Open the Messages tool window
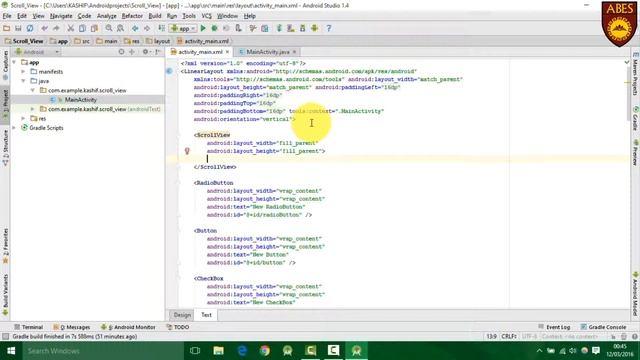Image resolution: width=640 pixels, height=360 pixels. pos(71,327)
